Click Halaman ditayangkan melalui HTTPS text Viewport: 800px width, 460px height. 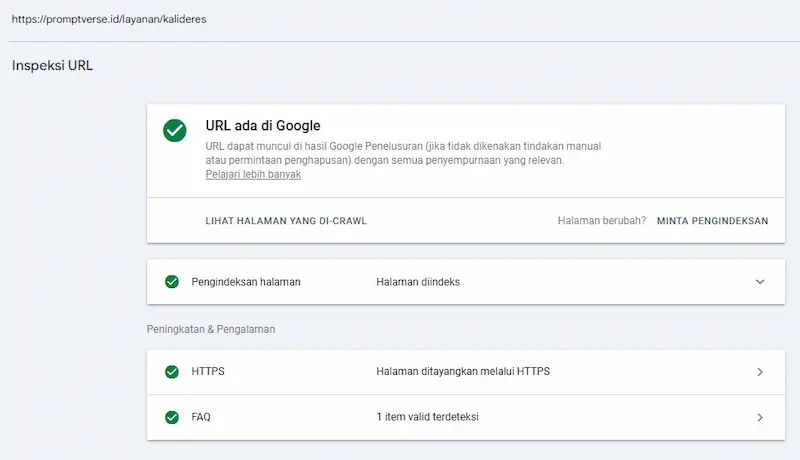(463, 371)
